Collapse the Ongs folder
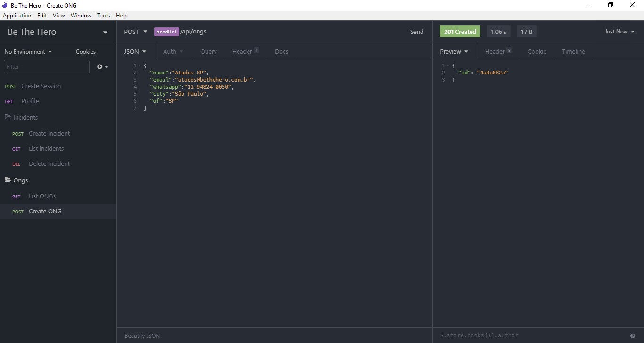644x343 pixels. (x=58, y=180)
